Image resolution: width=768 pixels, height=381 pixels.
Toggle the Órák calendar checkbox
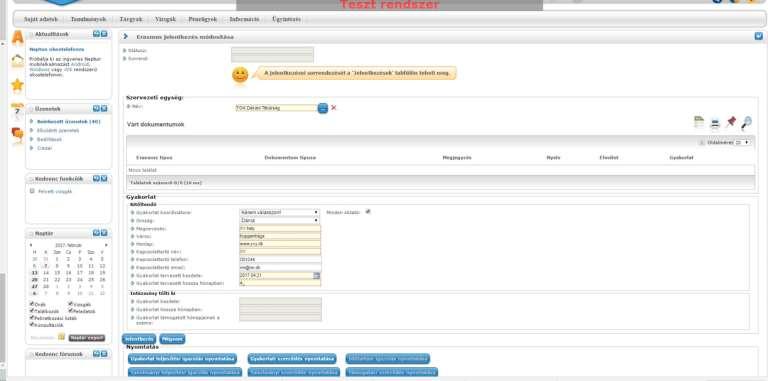pyautogui.click(x=32, y=304)
